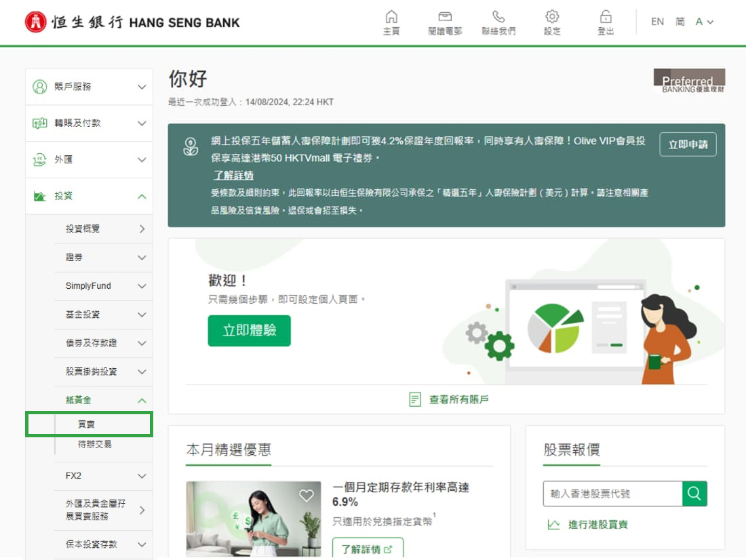
Task: Open 閱讀電郵 mail inbox icon
Action: (x=445, y=17)
